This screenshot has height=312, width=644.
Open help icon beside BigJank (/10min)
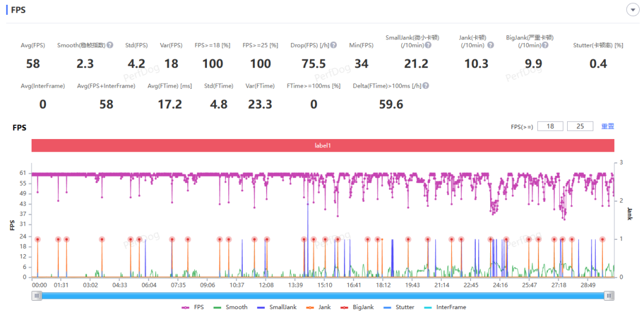(x=545, y=45)
